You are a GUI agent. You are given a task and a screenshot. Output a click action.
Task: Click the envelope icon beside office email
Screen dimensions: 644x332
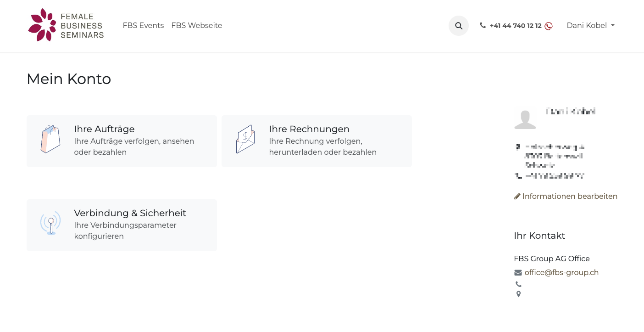click(518, 273)
